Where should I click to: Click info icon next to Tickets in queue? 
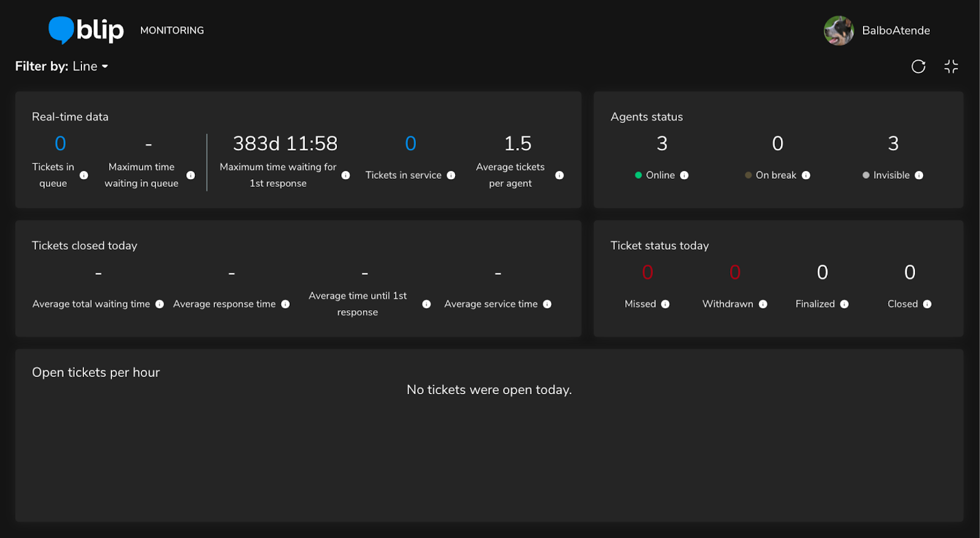click(84, 175)
